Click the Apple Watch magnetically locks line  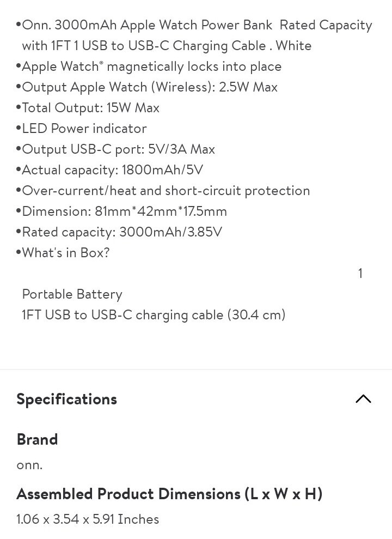151,66
